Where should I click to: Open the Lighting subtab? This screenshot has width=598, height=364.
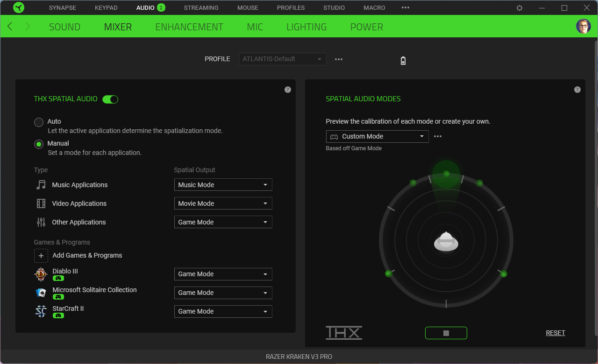(306, 27)
